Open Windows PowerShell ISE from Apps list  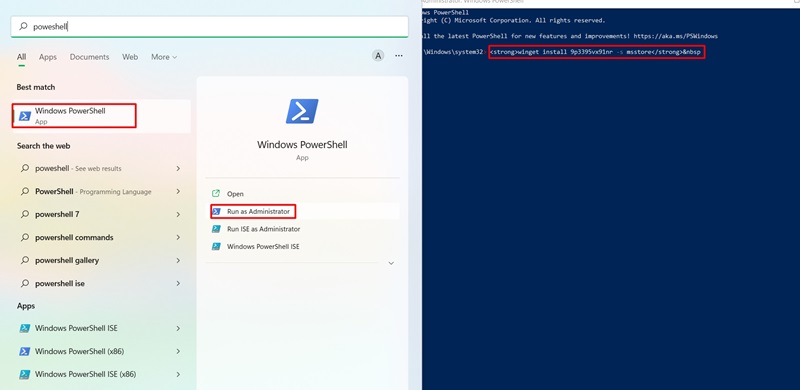101,328
